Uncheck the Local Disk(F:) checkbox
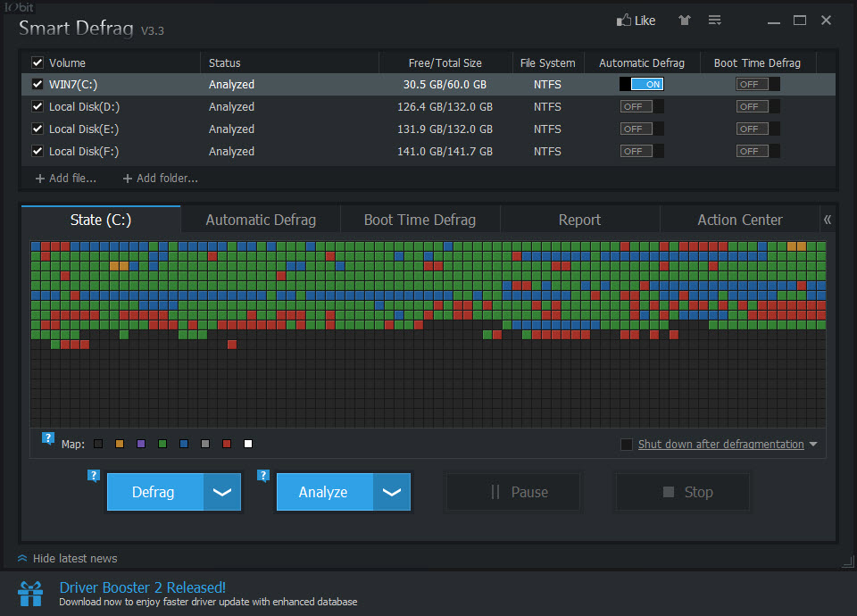 point(37,152)
